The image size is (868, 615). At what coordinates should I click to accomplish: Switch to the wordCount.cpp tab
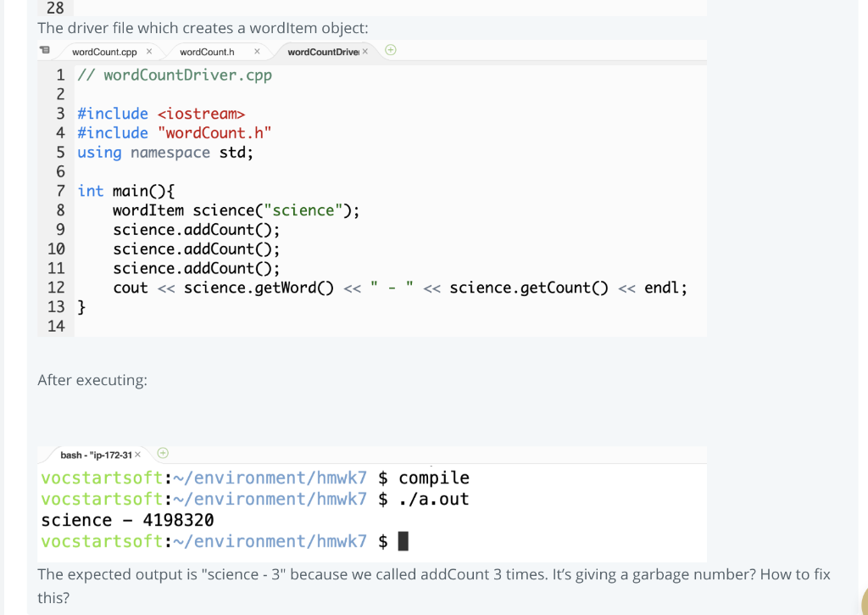102,51
